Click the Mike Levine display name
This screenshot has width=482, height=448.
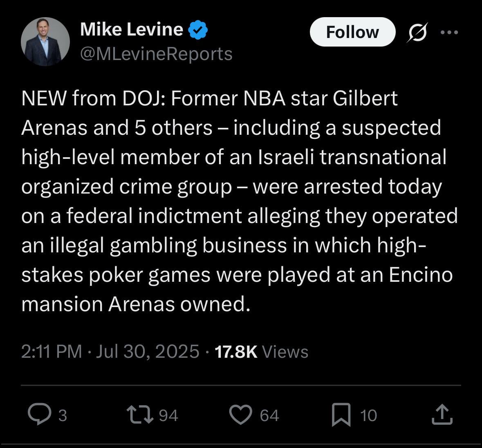tap(132, 29)
